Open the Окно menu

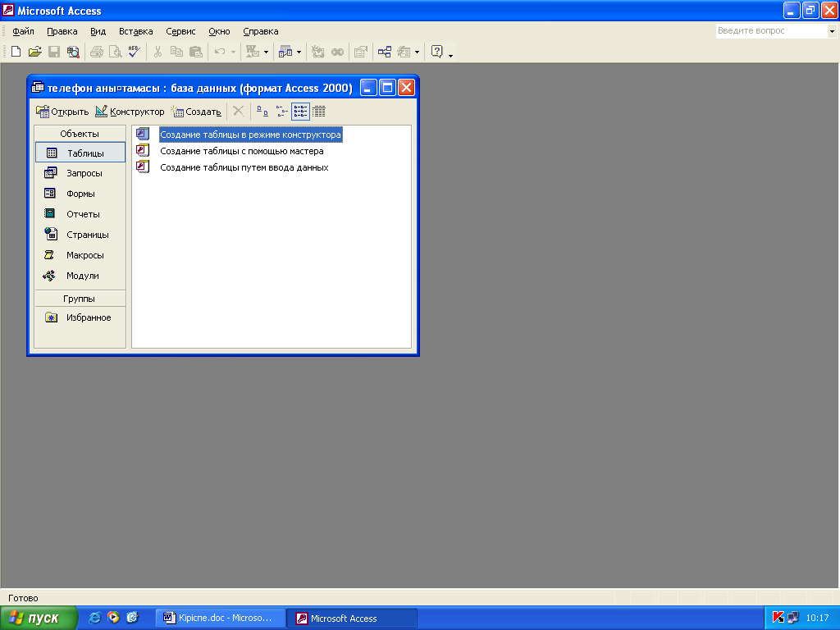pos(219,31)
